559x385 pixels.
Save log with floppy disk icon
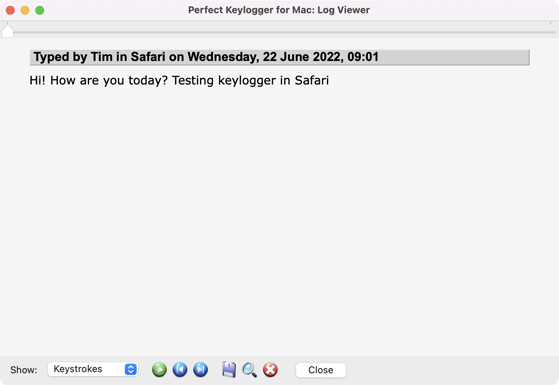[229, 370]
